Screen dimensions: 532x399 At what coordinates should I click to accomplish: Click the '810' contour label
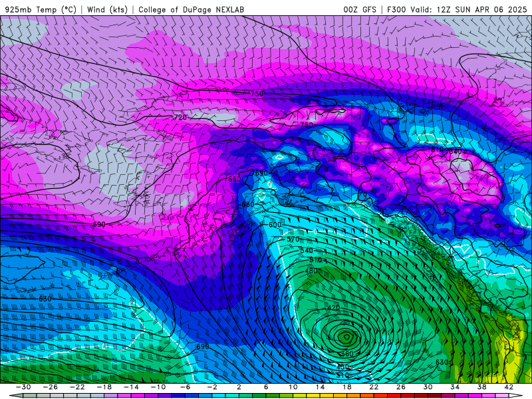(438, 150)
